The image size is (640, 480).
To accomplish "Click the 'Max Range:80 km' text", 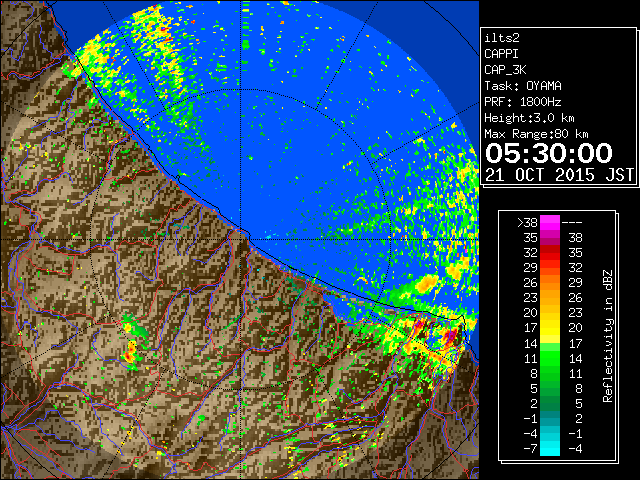I will point(536,134).
